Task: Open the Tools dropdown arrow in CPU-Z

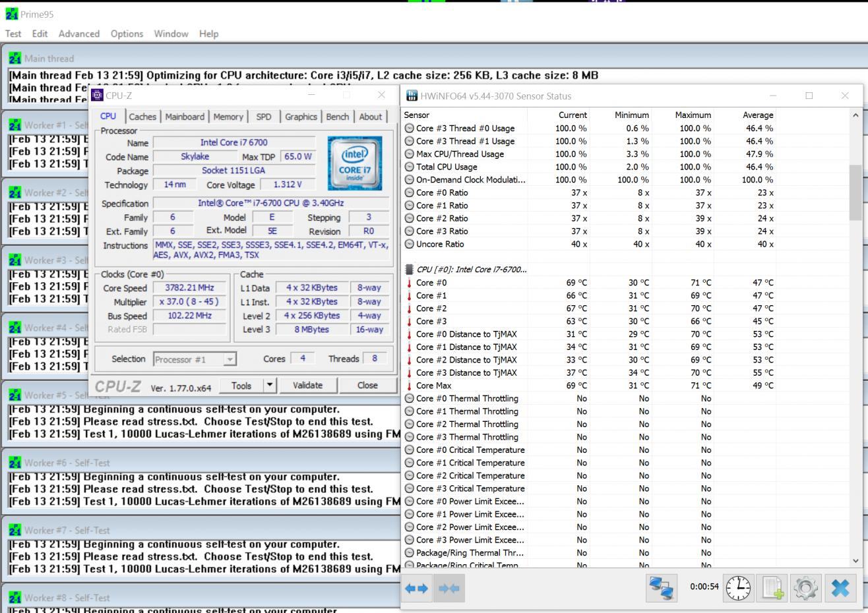Action: [x=269, y=386]
